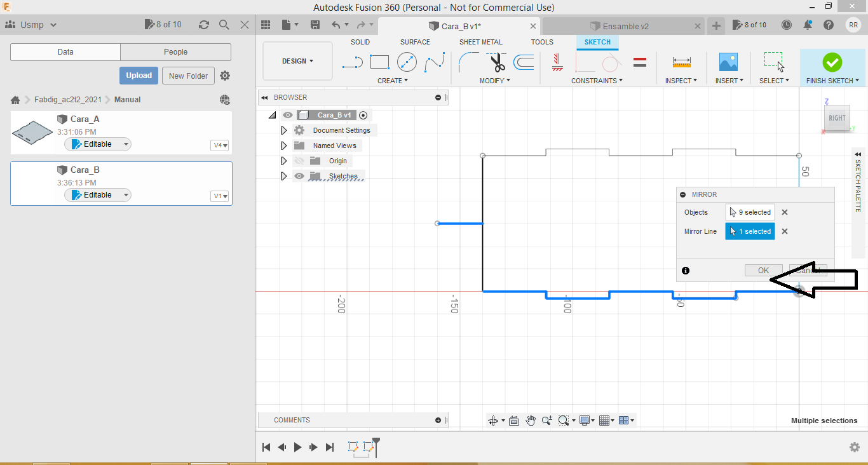Switch to the People tab
This screenshot has height=465, width=868.
tap(175, 52)
